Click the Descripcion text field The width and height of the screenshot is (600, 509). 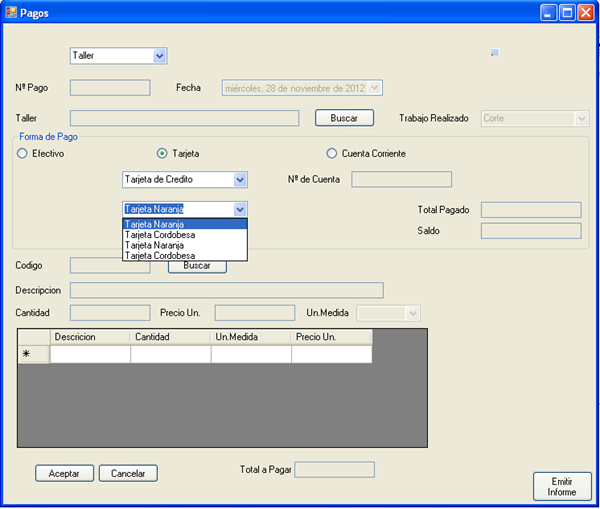226,290
